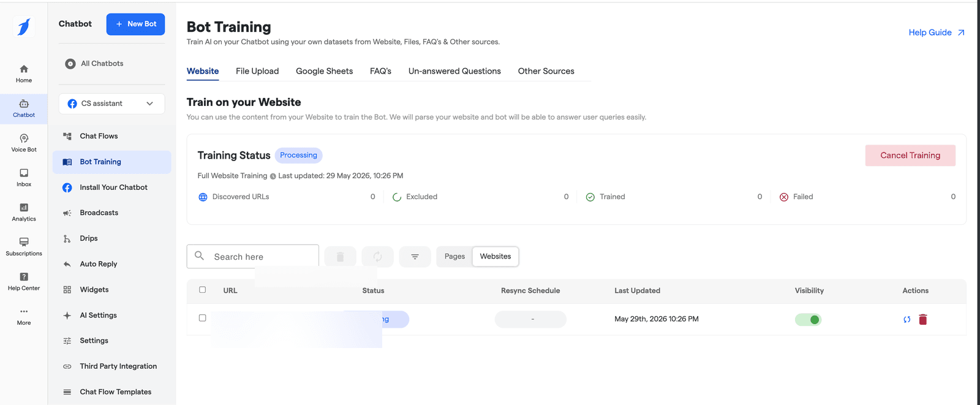
Task: Open the More menu
Action: 24,316
